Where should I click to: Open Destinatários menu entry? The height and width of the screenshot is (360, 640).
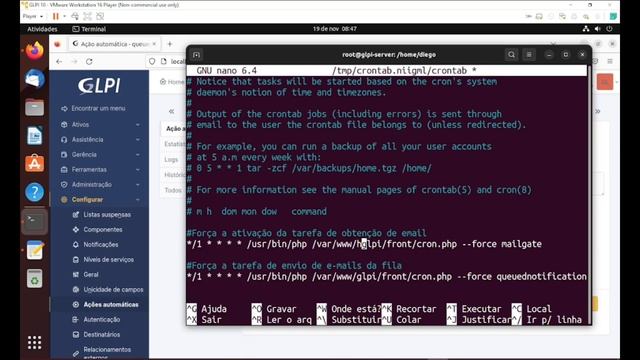(102, 335)
